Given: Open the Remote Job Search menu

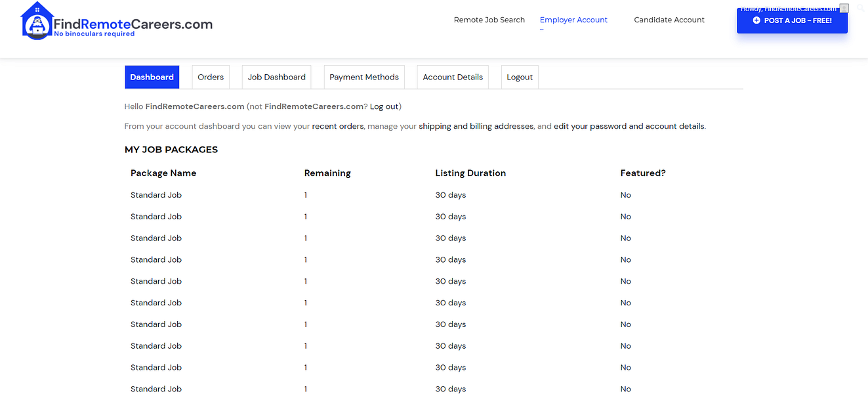Looking at the screenshot, I should [x=489, y=20].
